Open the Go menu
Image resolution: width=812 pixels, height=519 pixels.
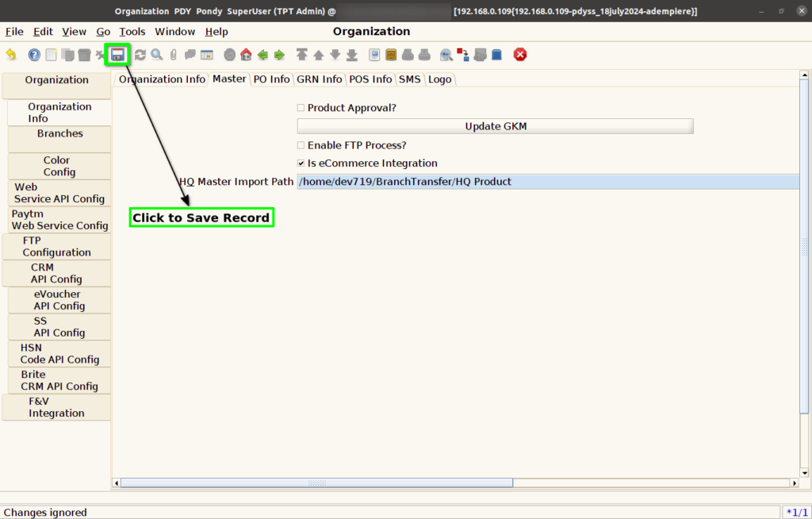[x=103, y=32]
